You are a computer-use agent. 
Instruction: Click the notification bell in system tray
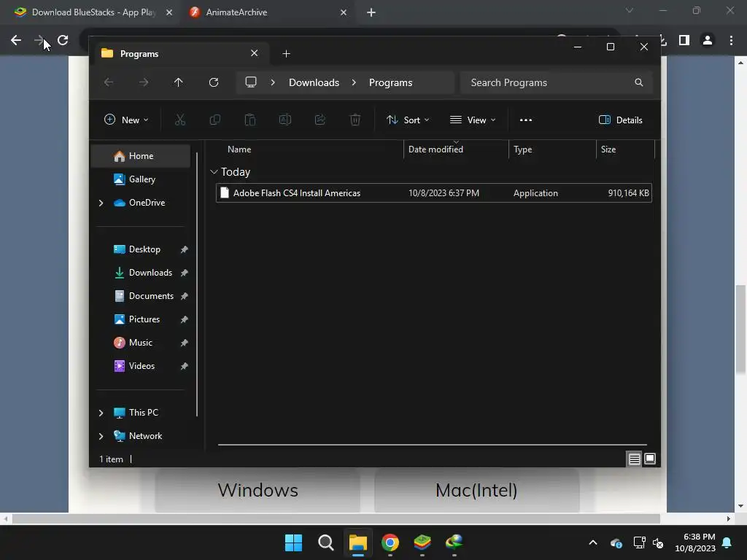(x=727, y=542)
